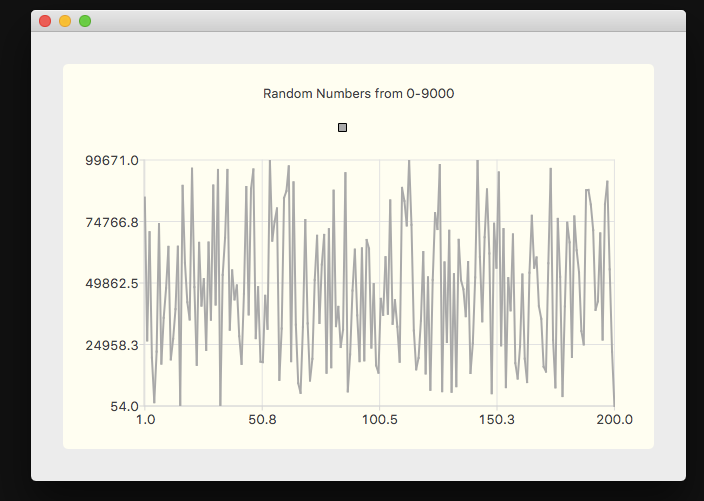704x501 pixels.
Task: Click the y-axis label 49862.5
Action: point(112,283)
